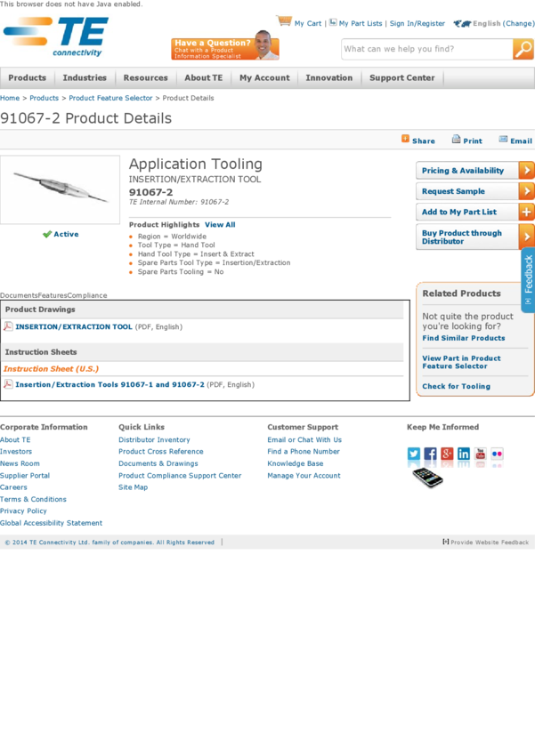This screenshot has width=535, height=756.
Task: Click the Pricing & Availability arrow icon
Action: pos(526,170)
